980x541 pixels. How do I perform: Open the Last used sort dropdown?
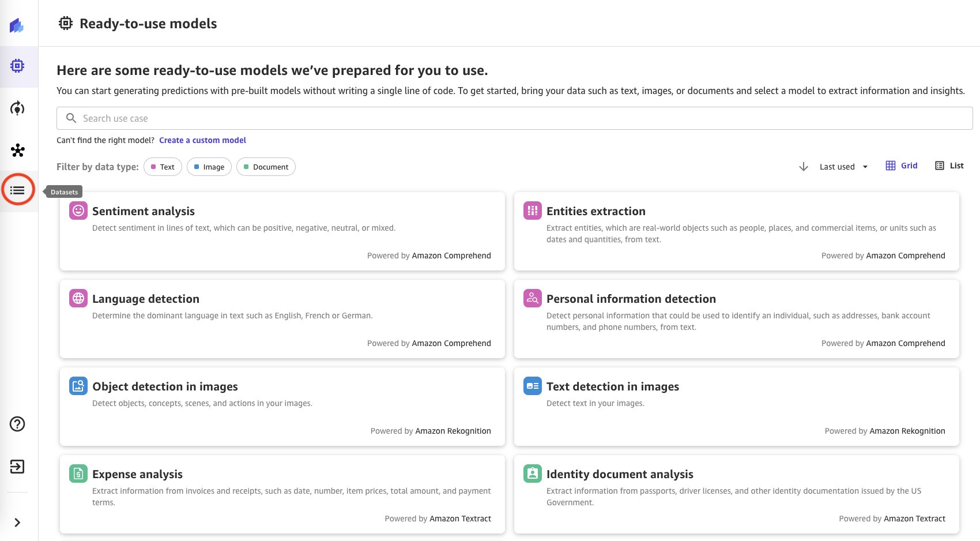click(x=843, y=167)
